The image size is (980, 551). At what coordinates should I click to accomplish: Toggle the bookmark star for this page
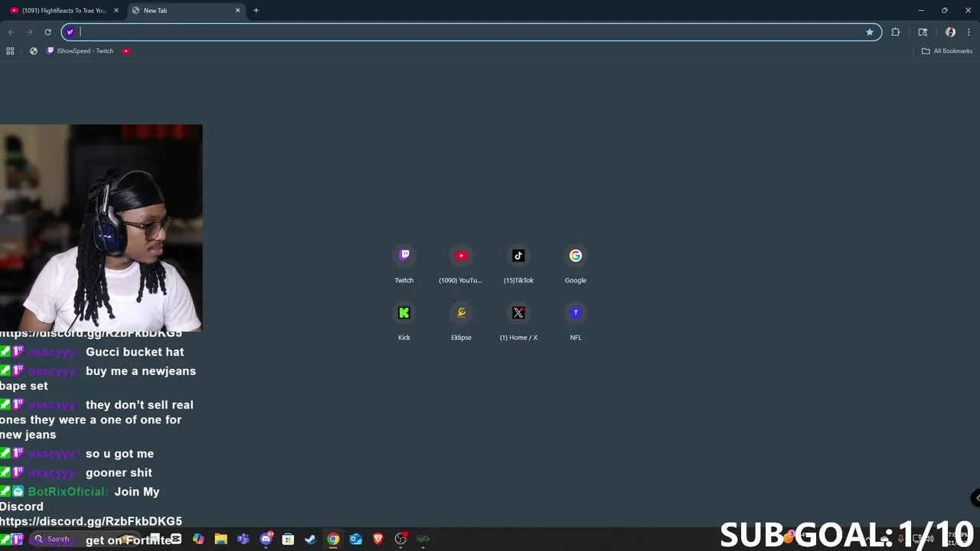click(x=870, y=31)
